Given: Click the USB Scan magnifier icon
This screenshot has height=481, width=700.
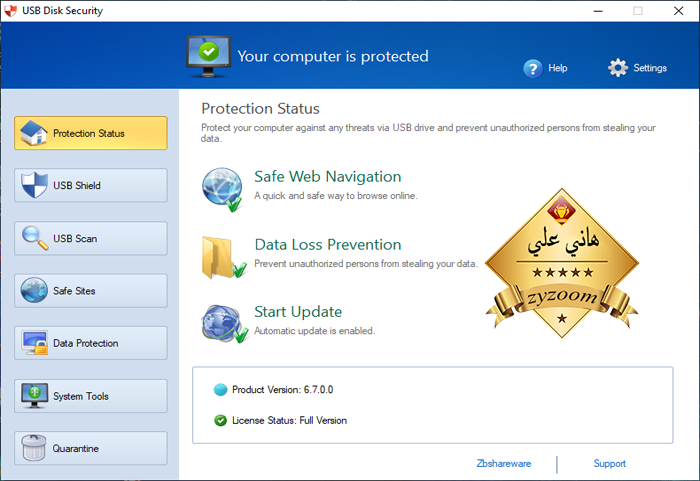Looking at the screenshot, I should [x=35, y=238].
